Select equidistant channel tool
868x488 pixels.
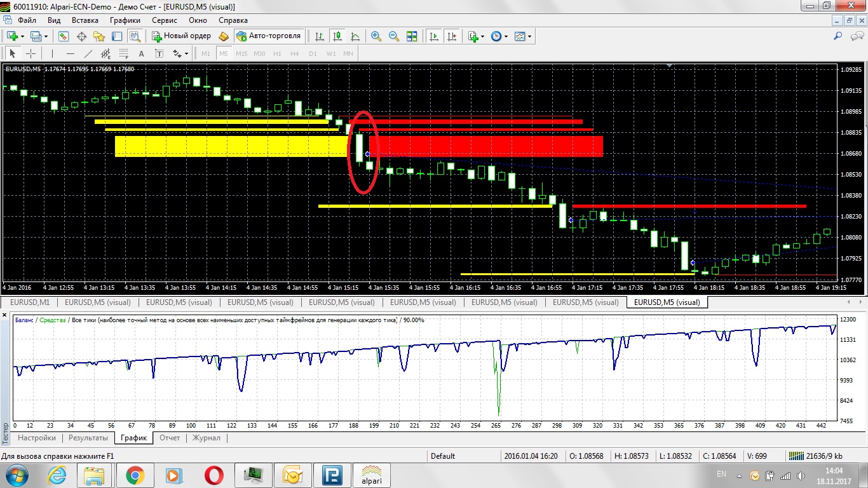point(106,54)
